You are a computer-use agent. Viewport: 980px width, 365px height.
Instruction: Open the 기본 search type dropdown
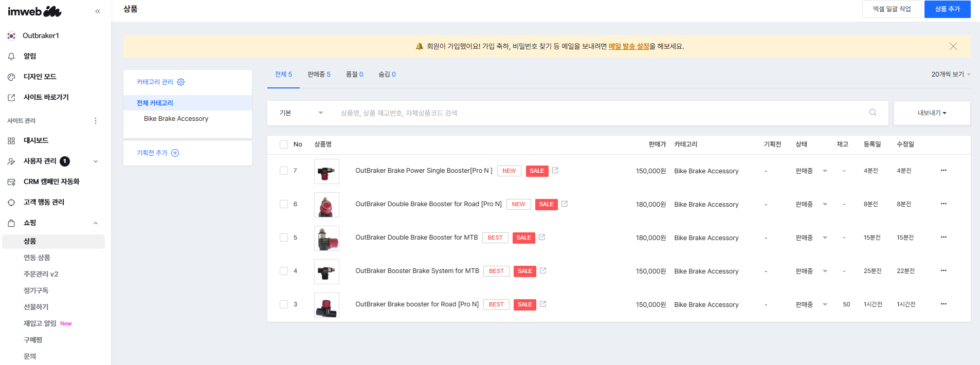pos(301,113)
